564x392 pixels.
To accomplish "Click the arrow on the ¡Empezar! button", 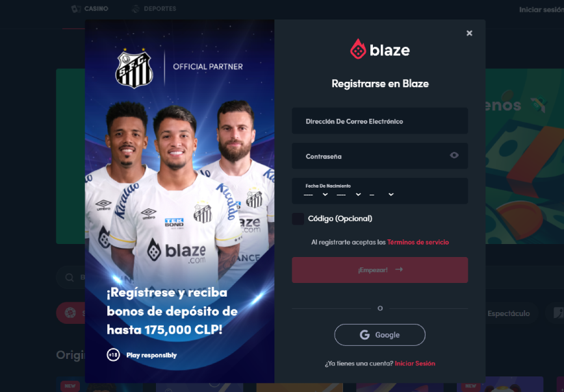I will 399,269.
